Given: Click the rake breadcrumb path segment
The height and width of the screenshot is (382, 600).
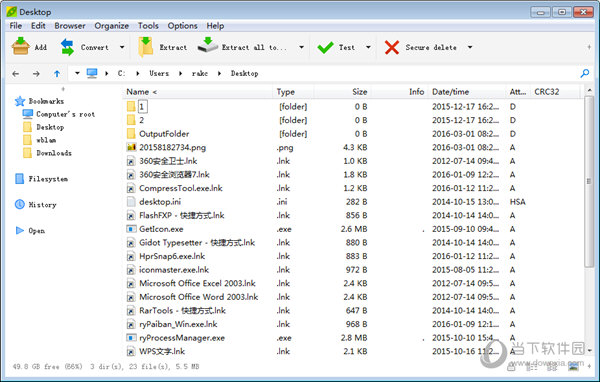Looking at the screenshot, I should 200,73.
